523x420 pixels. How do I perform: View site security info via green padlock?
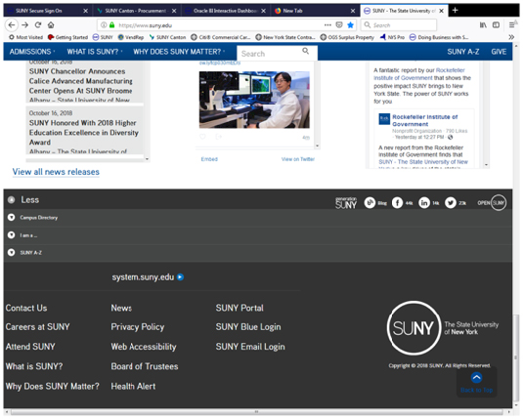pyautogui.click(x=112, y=25)
